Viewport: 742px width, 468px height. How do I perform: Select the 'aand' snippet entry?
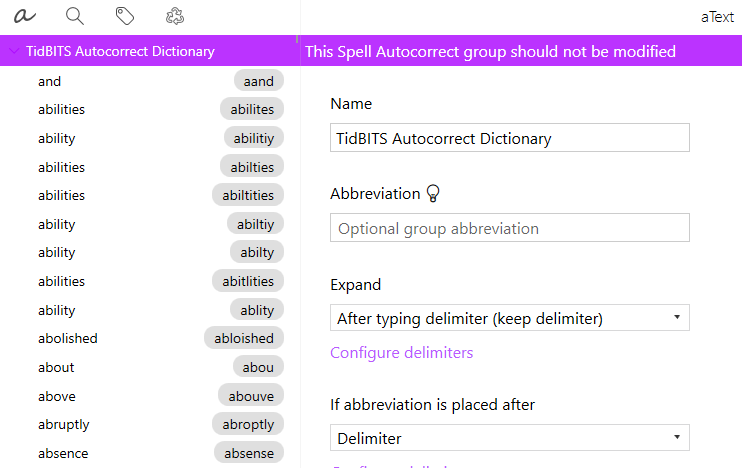pos(258,81)
